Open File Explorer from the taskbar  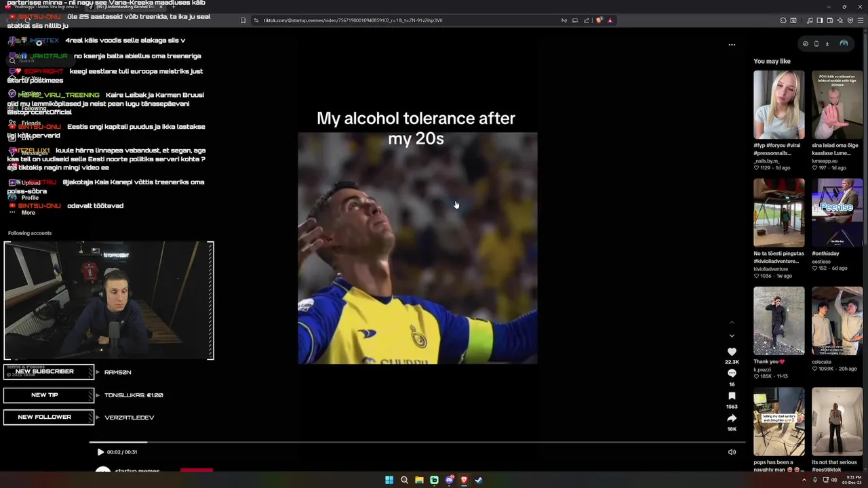pos(419,480)
